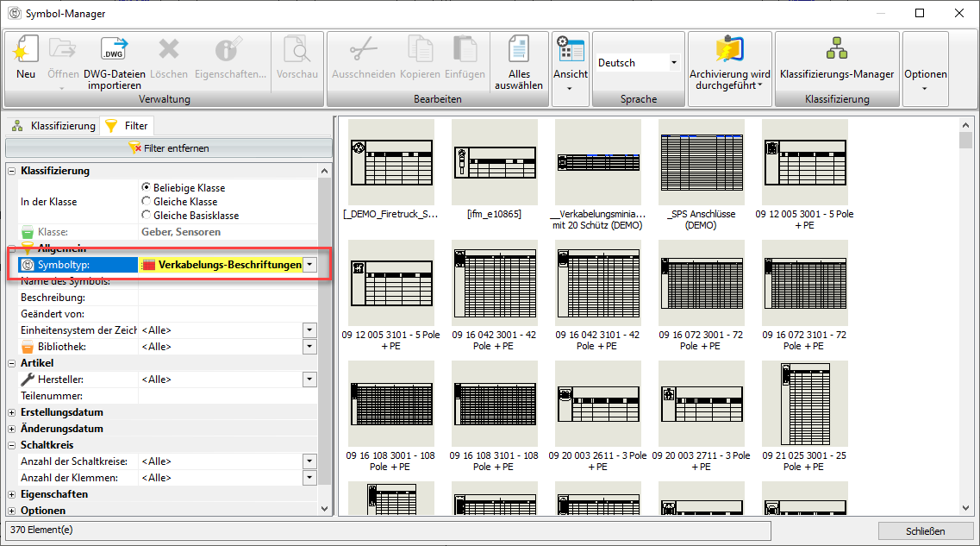Click the Archivierung wird durchgeführt icon

(x=729, y=50)
